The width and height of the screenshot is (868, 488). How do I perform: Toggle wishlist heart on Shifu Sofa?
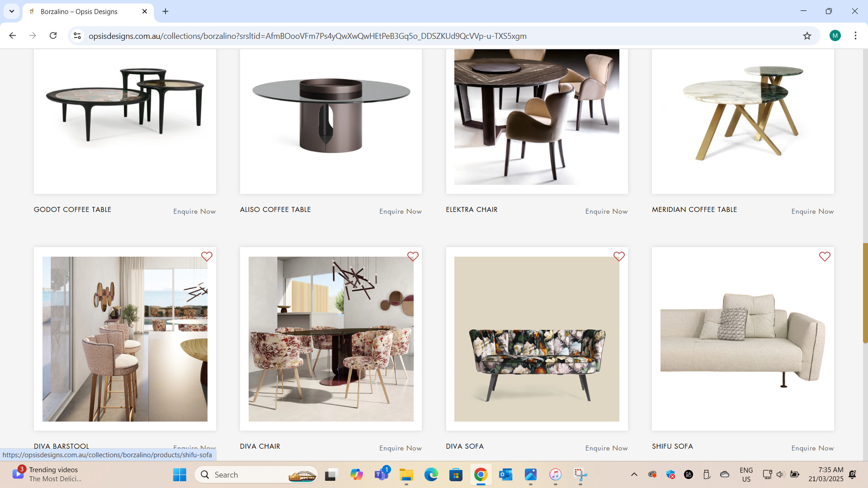(x=825, y=257)
